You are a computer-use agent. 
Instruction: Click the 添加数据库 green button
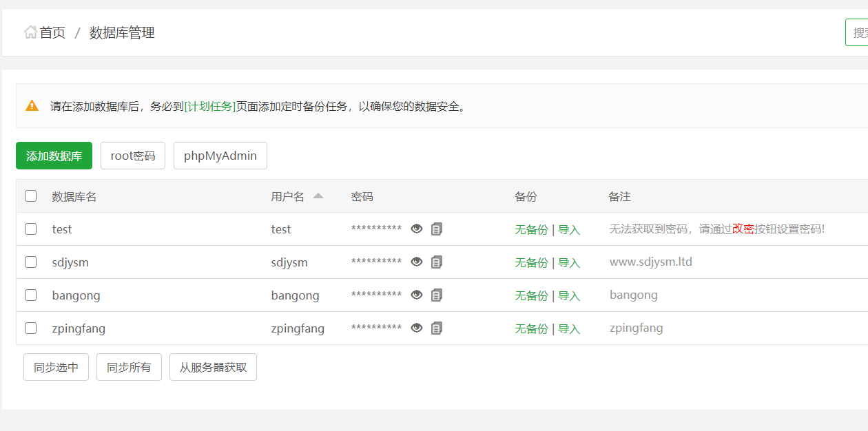point(54,156)
